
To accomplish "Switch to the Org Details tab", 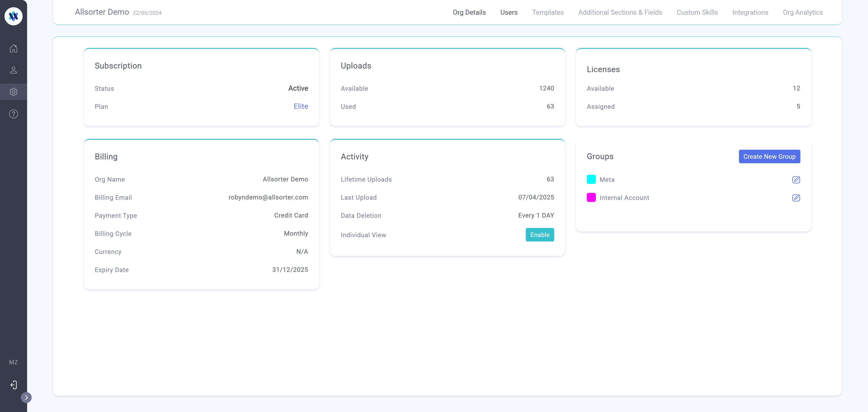I will [469, 12].
